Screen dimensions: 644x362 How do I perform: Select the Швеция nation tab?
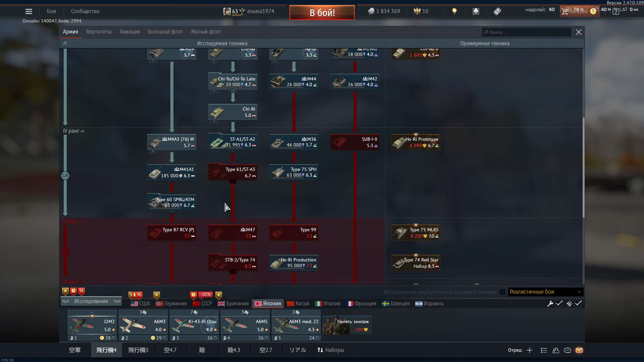[x=396, y=304]
